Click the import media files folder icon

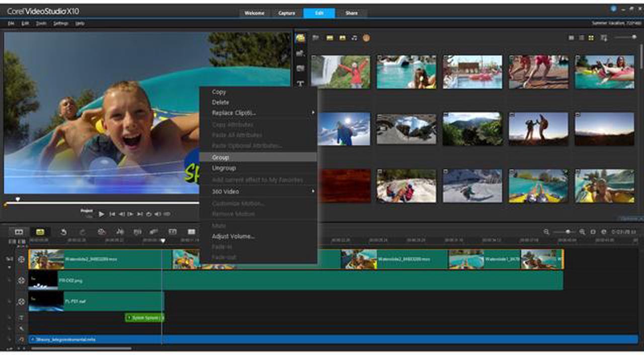pyautogui.click(x=316, y=38)
